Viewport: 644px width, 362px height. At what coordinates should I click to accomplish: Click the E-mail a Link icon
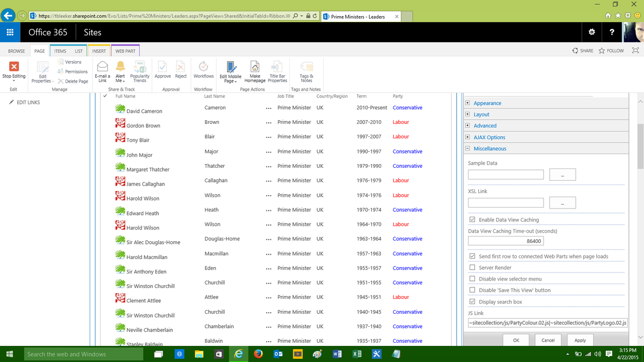pyautogui.click(x=103, y=67)
